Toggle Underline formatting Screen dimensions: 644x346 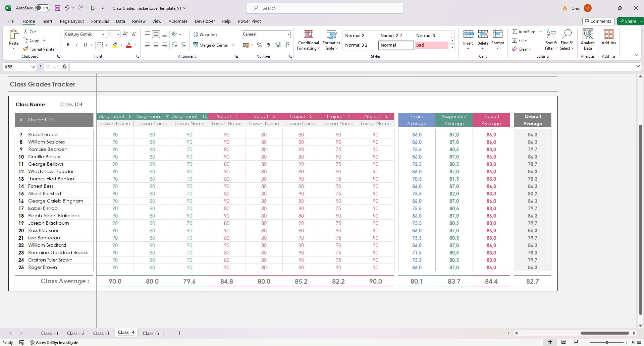pos(85,45)
